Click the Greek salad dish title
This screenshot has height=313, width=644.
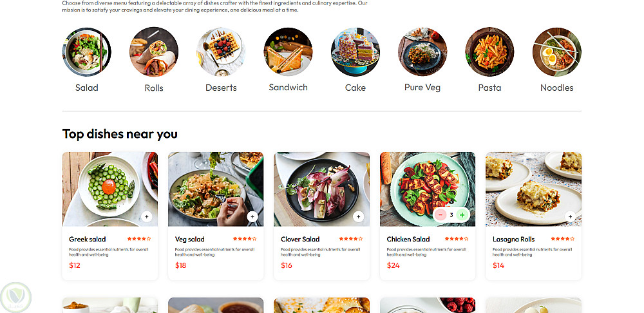point(88,239)
